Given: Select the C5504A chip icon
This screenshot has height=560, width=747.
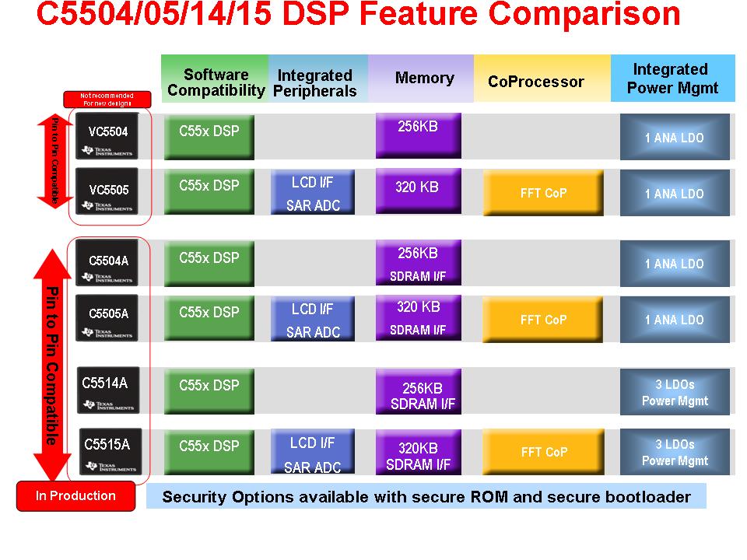Looking at the screenshot, I should [107, 263].
